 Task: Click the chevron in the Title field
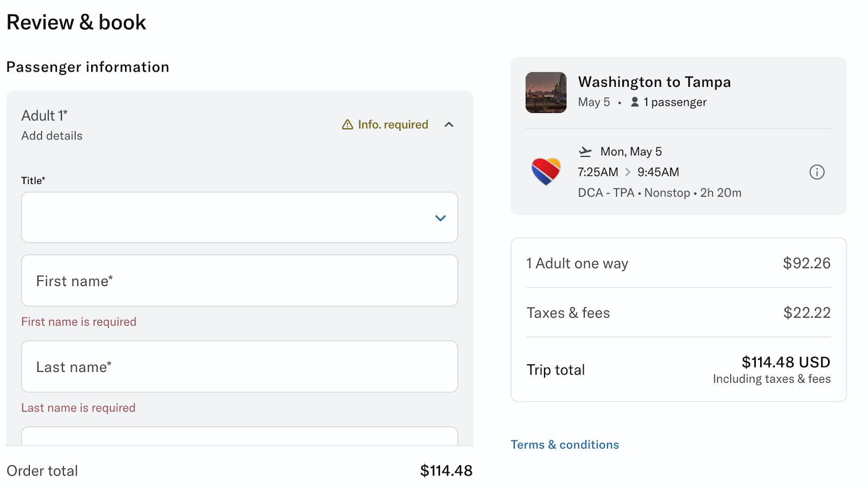pyautogui.click(x=440, y=218)
